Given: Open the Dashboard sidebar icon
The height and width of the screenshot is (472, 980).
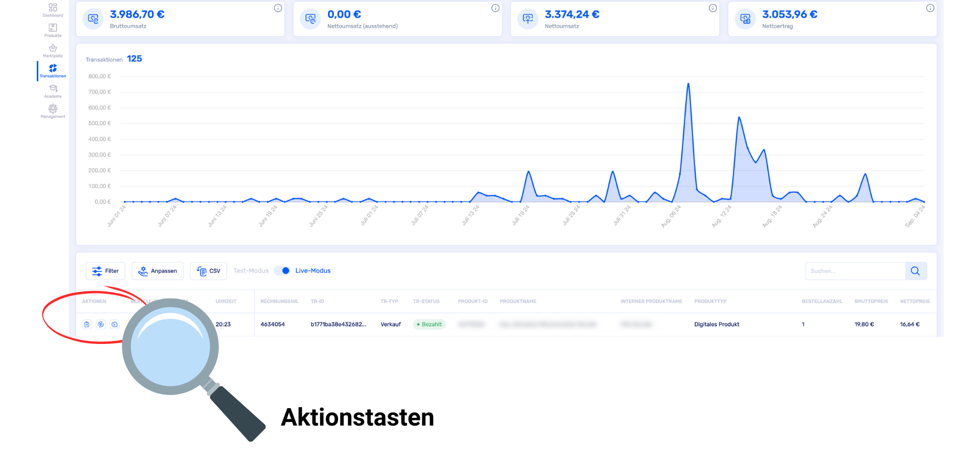Looking at the screenshot, I should click(x=53, y=10).
